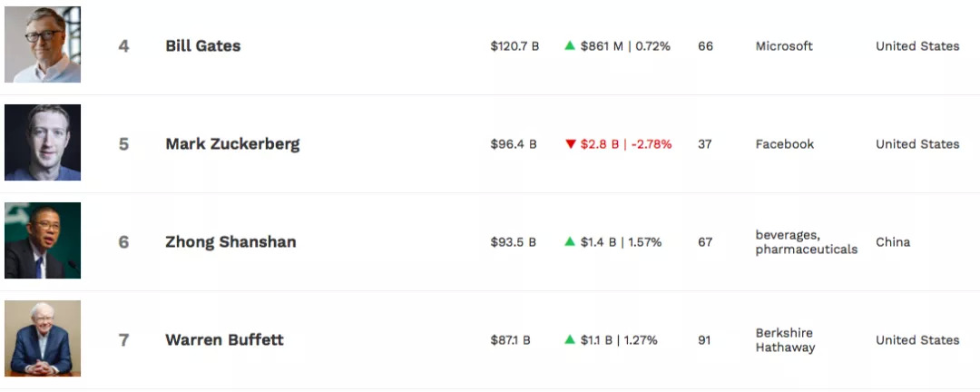980x392 pixels.
Task: Select the Facebook source text
Action: click(x=785, y=144)
